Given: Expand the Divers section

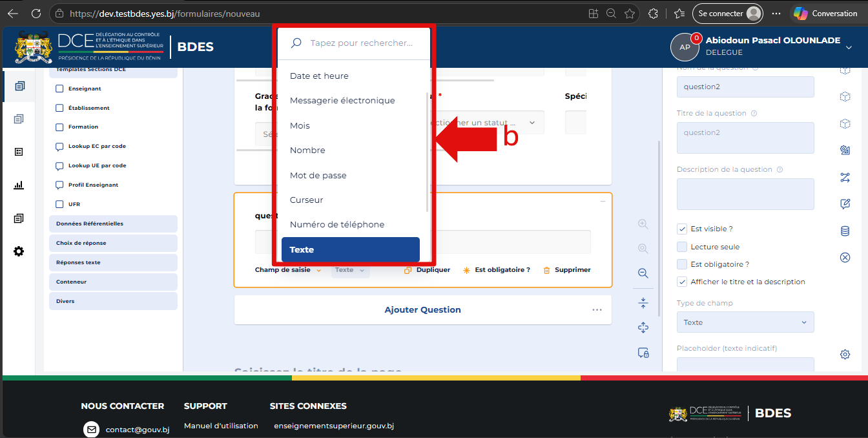Looking at the screenshot, I should point(113,301).
